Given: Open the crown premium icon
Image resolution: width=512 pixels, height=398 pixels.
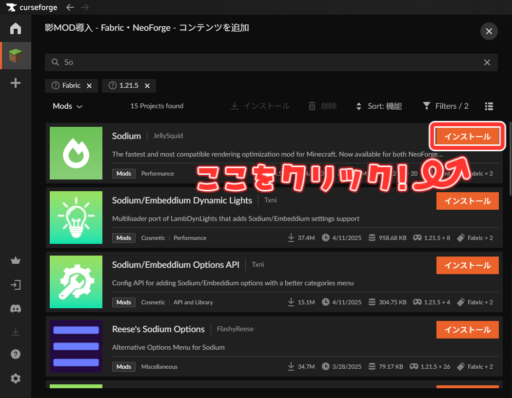Looking at the screenshot, I should (15, 260).
